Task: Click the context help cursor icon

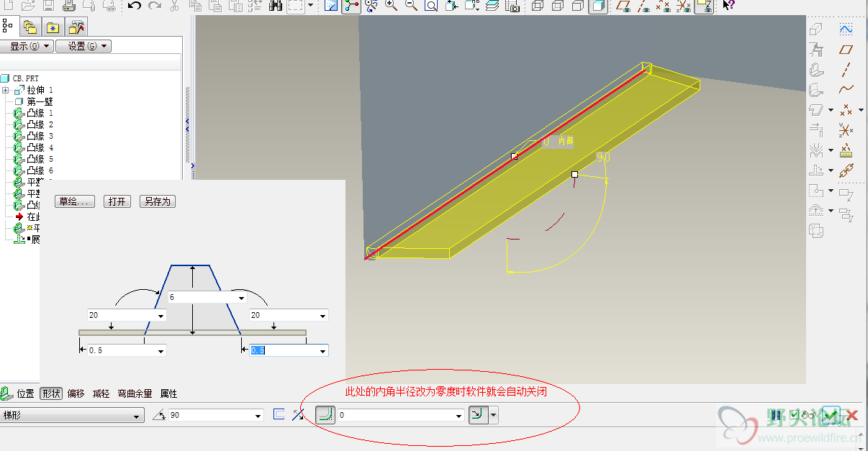Action: click(x=728, y=6)
